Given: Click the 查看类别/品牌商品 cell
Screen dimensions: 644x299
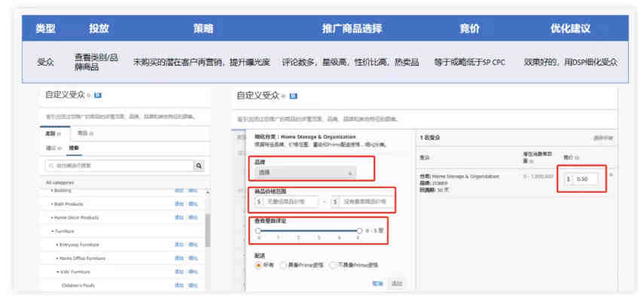Looking at the screenshot, I should pos(96,63).
